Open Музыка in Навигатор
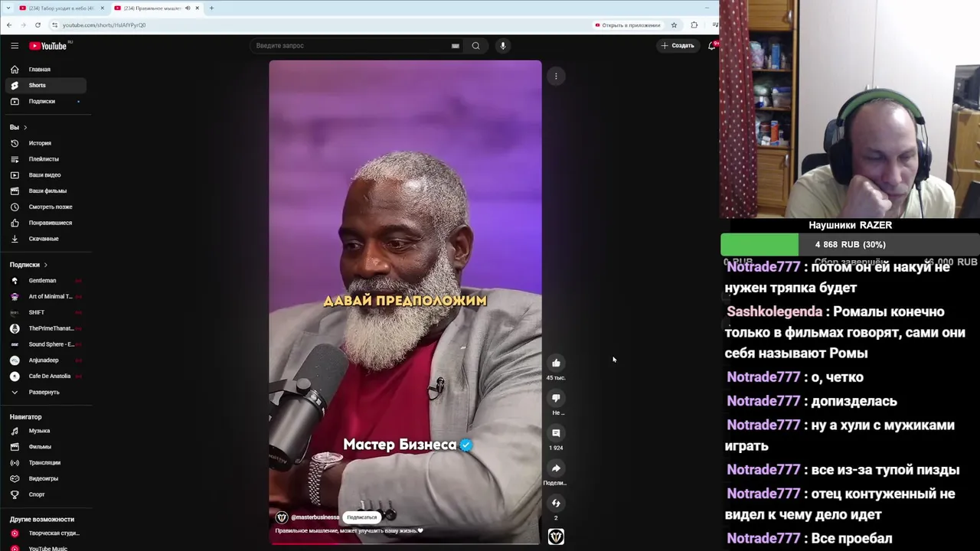The width and height of the screenshot is (980, 551). tap(46, 431)
